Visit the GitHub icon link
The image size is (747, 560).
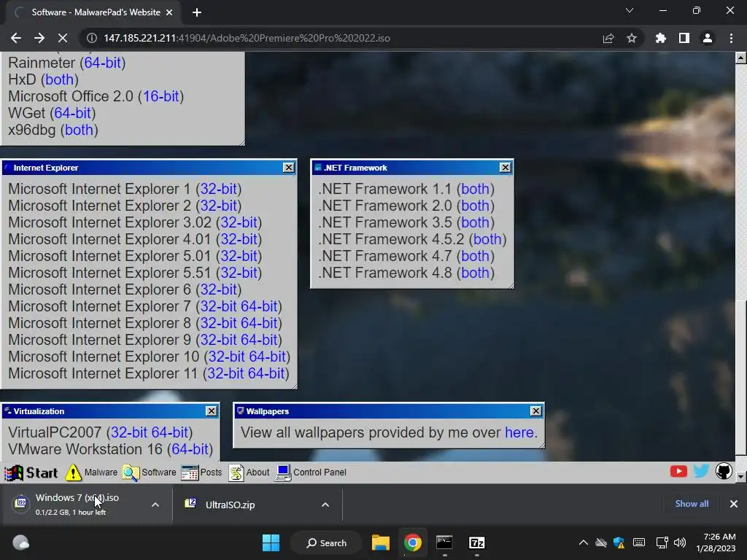[723, 472]
